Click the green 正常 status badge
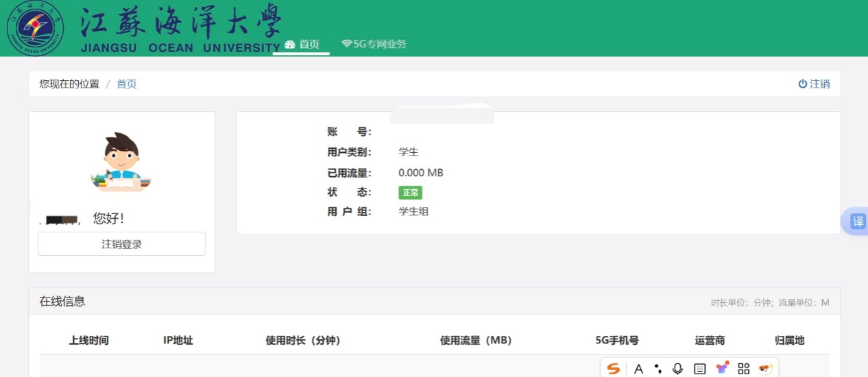 point(410,193)
